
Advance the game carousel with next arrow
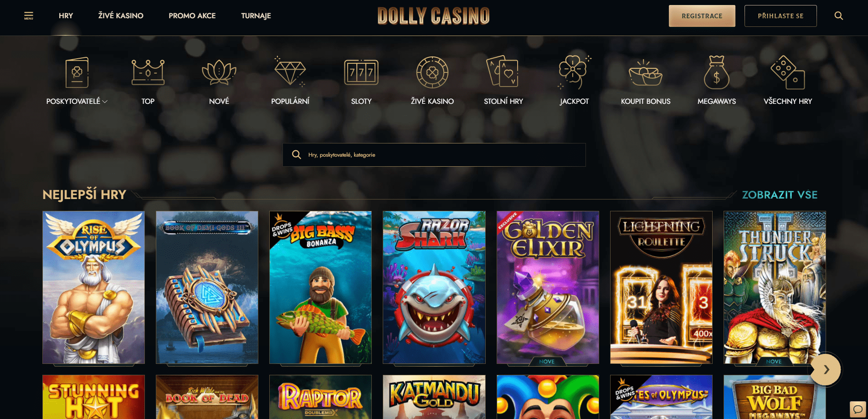point(826,369)
